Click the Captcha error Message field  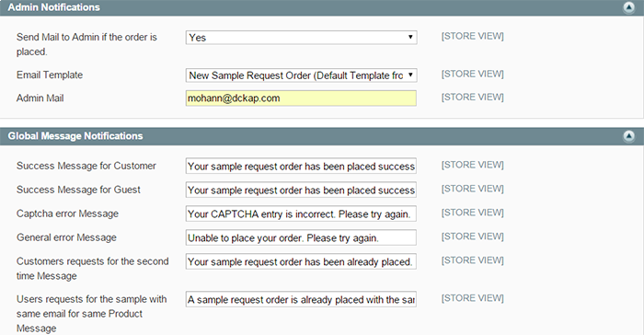point(301,214)
